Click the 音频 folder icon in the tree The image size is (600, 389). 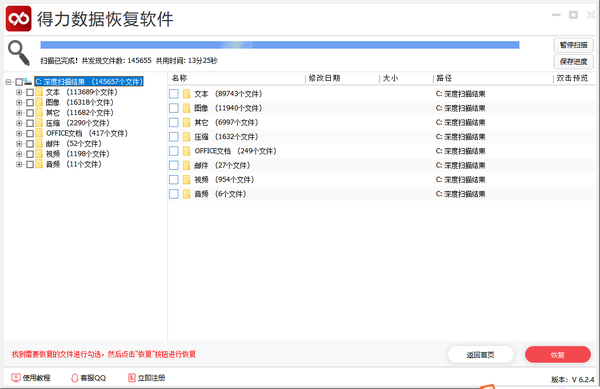(x=39, y=164)
